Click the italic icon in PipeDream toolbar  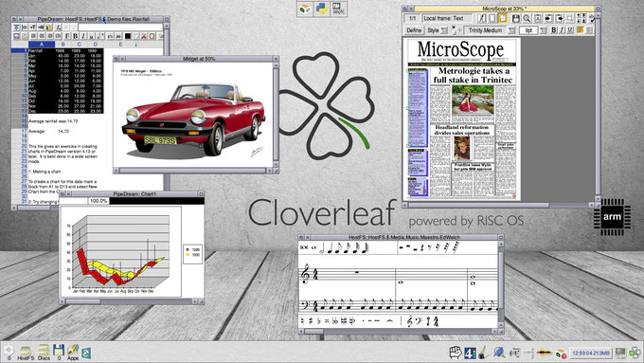(x=83, y=36)
